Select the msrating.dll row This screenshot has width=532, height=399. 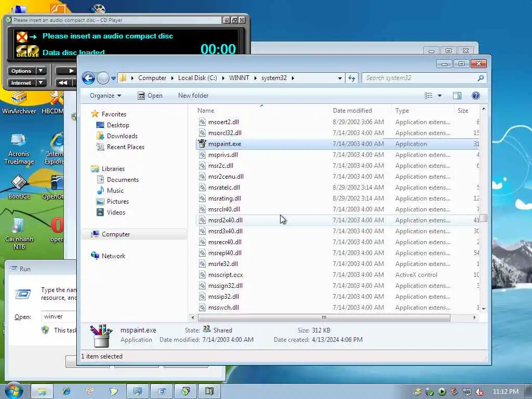[338, 198]
